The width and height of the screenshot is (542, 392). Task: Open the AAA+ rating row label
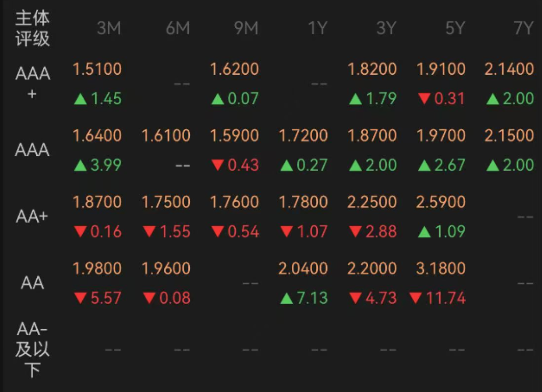(33, 84)
